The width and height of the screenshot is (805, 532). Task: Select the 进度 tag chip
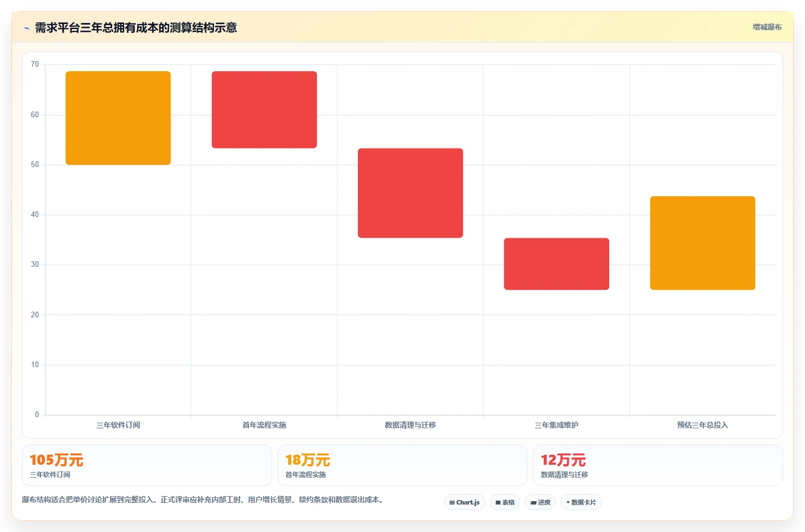pyautogui.click(x=540, y=502)
